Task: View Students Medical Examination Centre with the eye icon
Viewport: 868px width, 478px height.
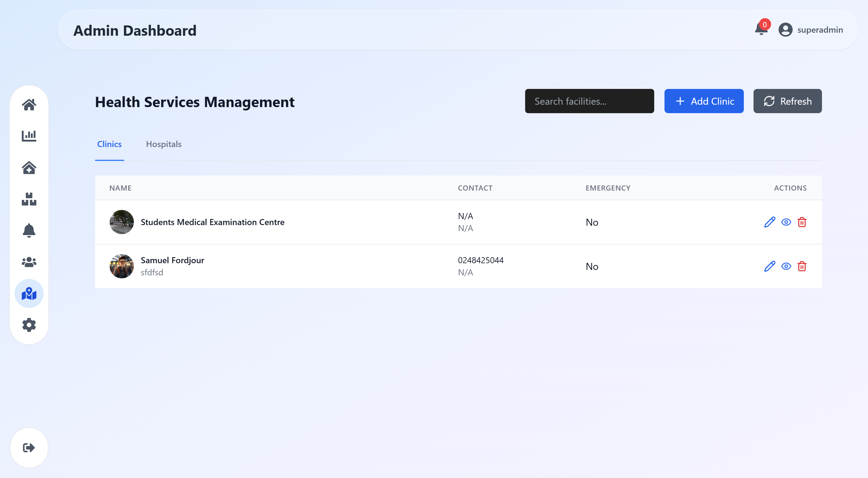Action: (786, 222)
